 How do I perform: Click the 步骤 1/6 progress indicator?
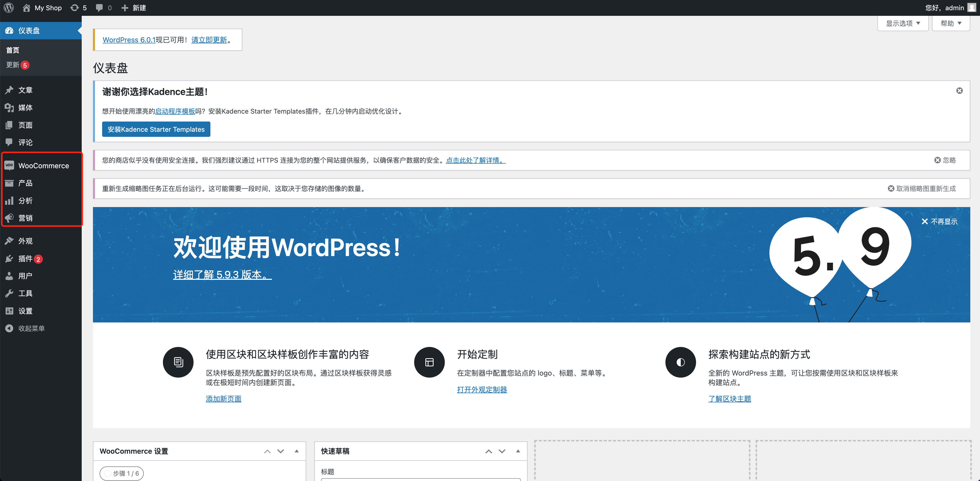coord(122,473)
